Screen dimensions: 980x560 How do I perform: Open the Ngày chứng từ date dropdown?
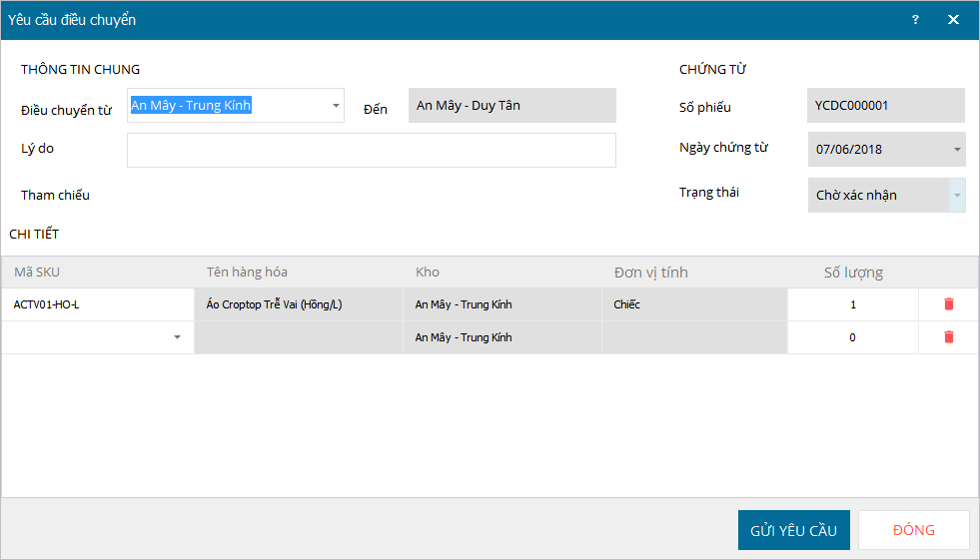pos(957,149)
